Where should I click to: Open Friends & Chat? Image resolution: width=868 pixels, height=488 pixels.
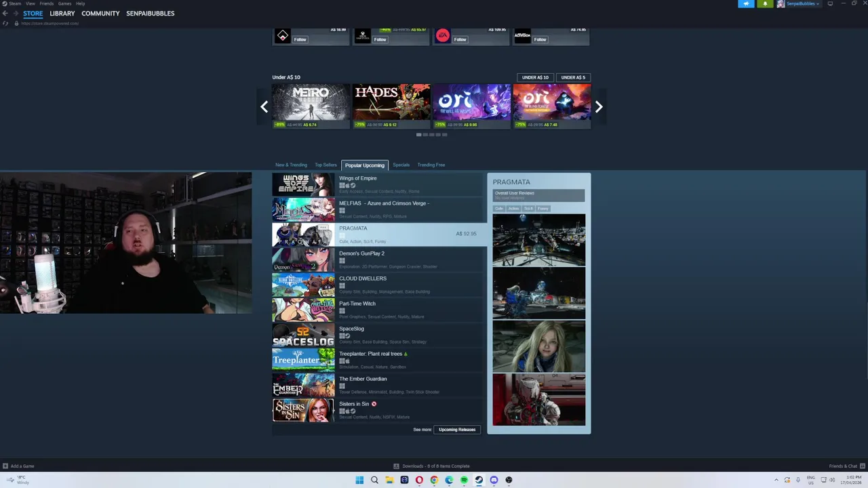[846, 466]
